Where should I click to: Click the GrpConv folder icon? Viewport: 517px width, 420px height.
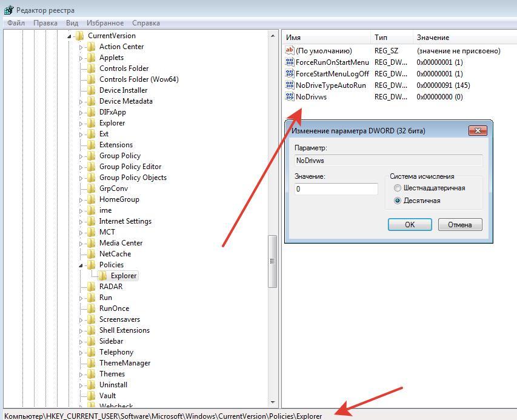click(92, 188)
